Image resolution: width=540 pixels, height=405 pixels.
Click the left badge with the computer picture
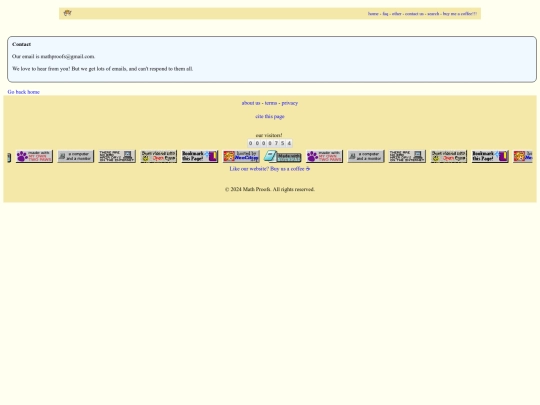click(117, 157)
